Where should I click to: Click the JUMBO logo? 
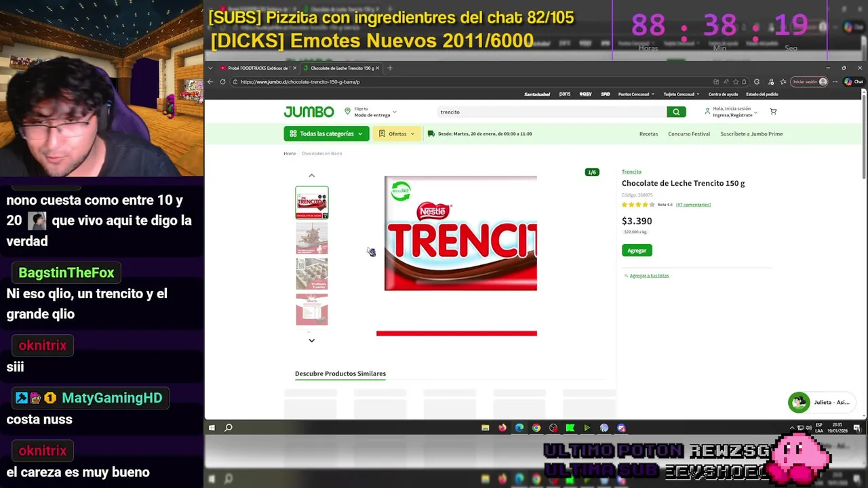(309, 112)
